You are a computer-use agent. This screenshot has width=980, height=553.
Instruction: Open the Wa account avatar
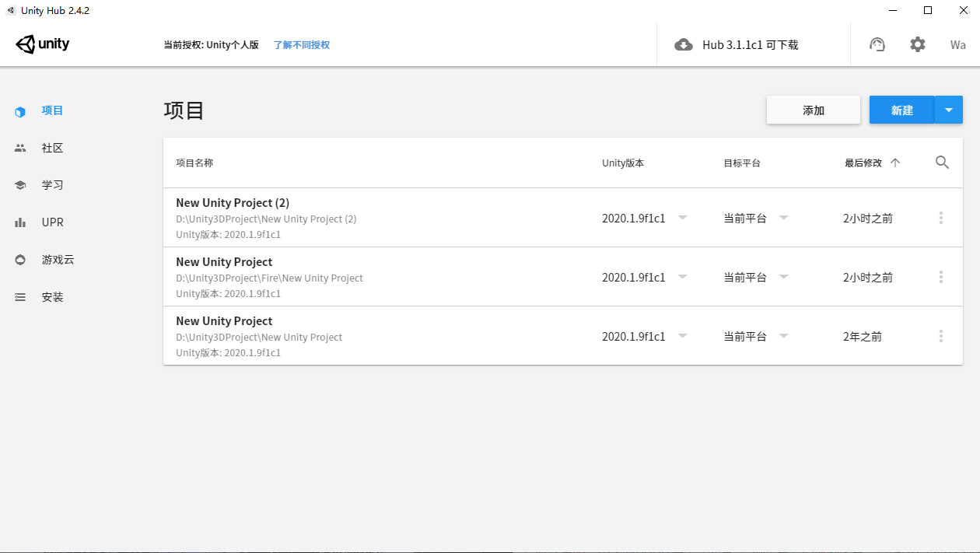point(958,45)
